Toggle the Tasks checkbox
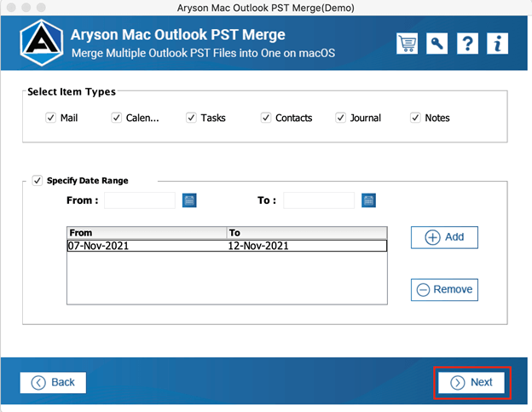Viewport: 532px width, 412px height. (191, 118)
